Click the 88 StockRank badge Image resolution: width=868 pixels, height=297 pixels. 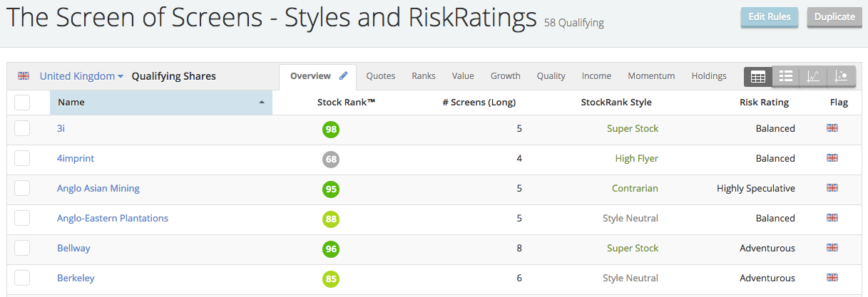click(331, 219)
